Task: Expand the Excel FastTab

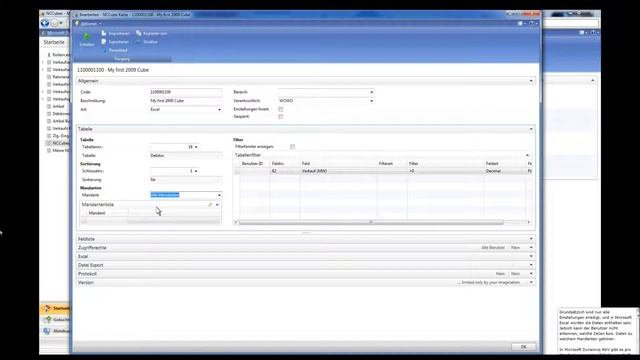Action: pyautogui.click(x=531, y=256)
